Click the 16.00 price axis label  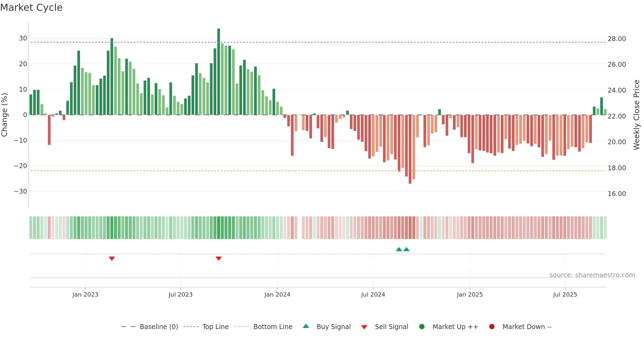pyautogui.click(x=617, y=194)
